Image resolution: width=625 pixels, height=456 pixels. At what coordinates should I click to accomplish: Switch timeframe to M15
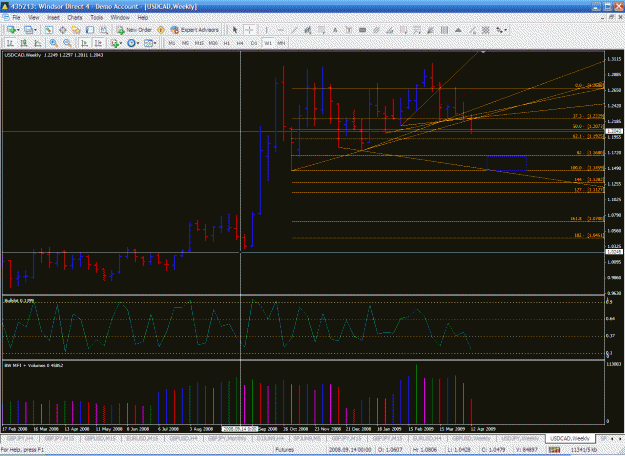tap(199, 43)
